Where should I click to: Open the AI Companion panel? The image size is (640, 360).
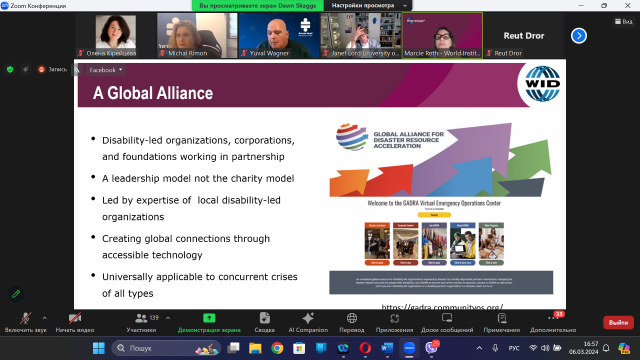308,322
